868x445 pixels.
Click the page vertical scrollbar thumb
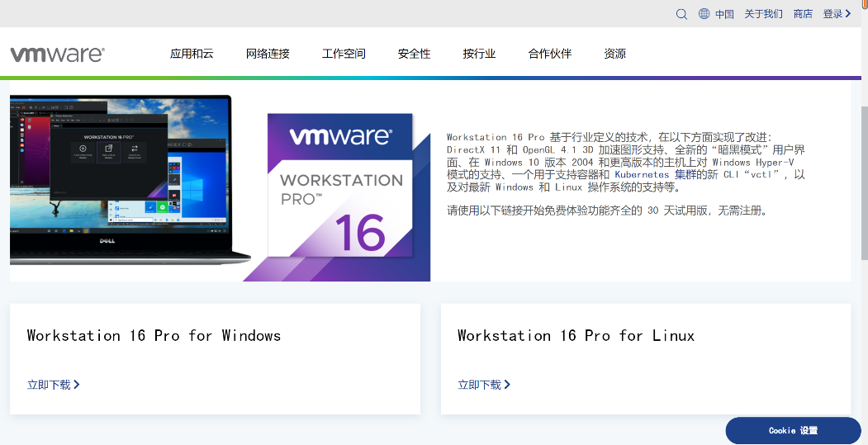864,182
